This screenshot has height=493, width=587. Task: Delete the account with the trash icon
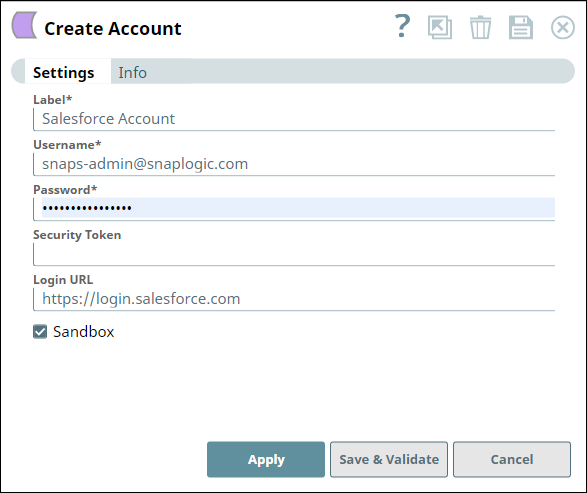coord(480,27)
